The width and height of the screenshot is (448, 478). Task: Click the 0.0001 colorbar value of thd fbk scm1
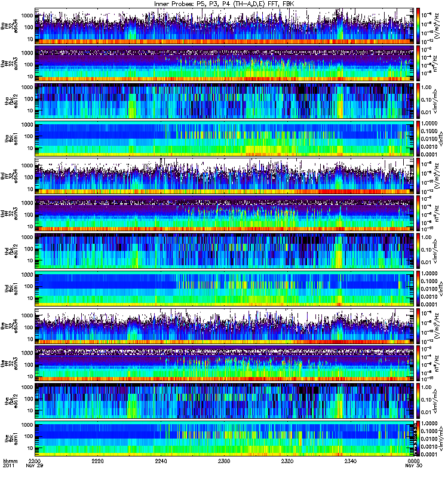tap(429, 304)
